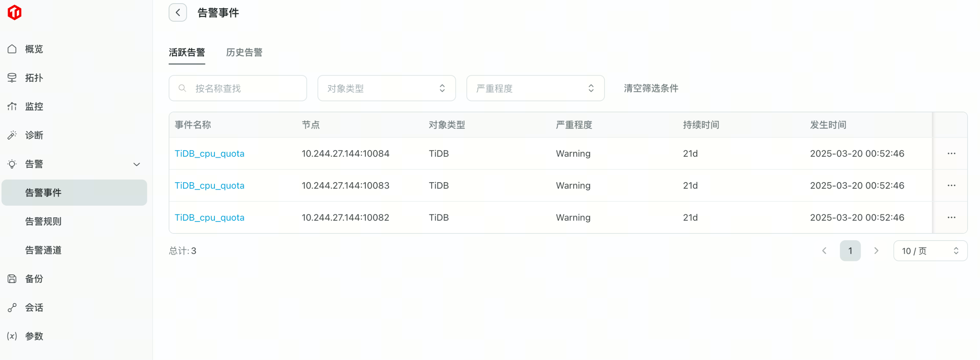The height and width of the screenshot is (360, 980).
Task: Open more actions for node 10083 row
Action: [x=951, y=185]
